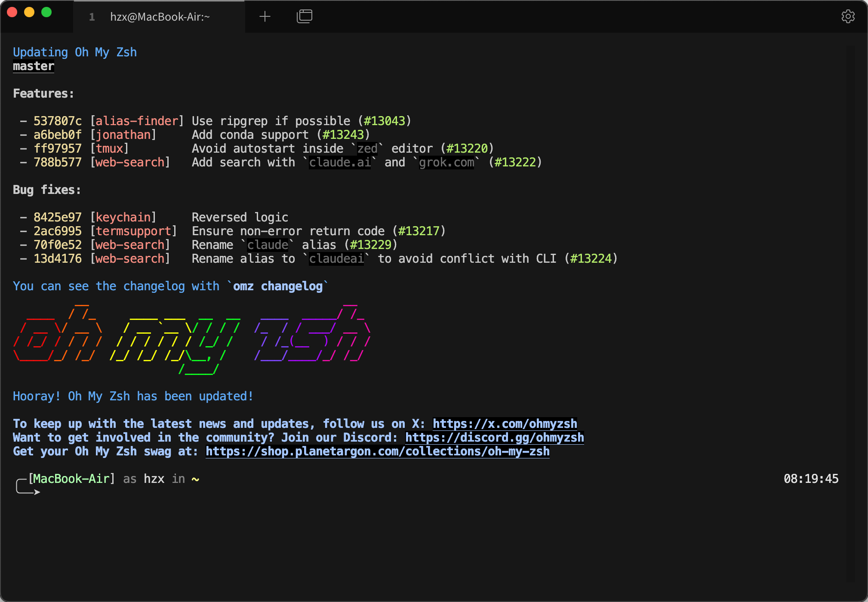The height and width of the screenshot is (602, 868).
Task: Select the hzx@MacBook-Air:~ tab
Action: 159,17
